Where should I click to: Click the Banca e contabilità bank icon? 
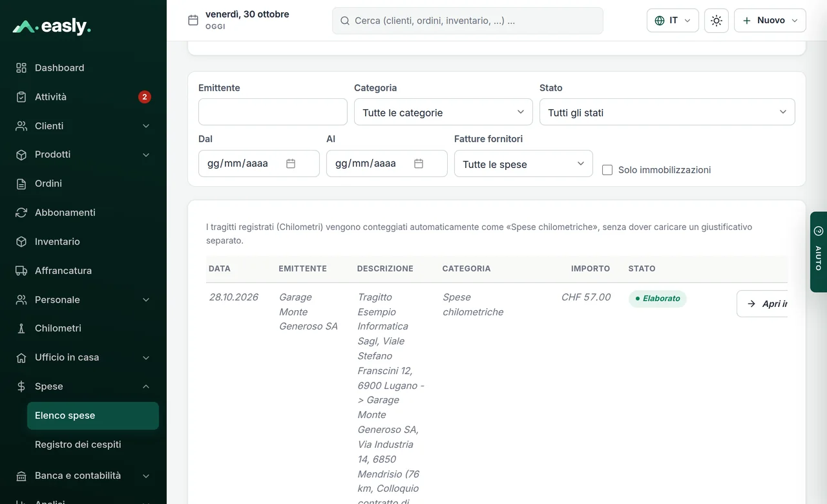pos(21,476)
